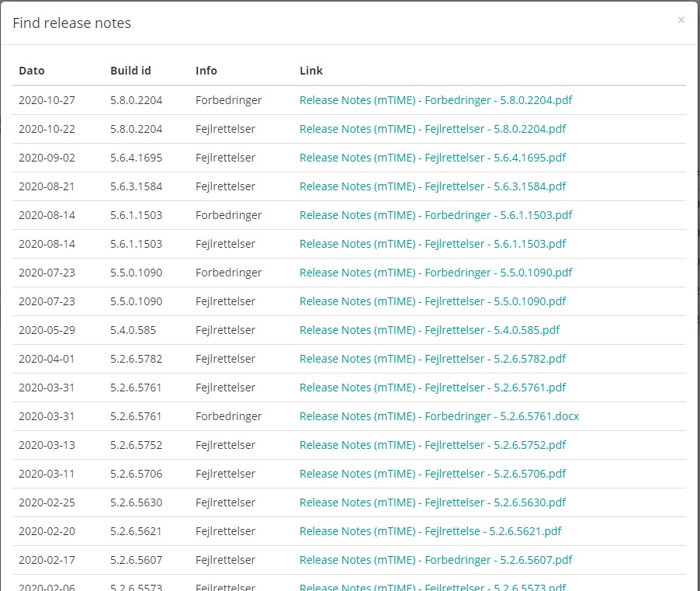Image resolution: width=700 pixels, height=591 pixels.
Task: Open Fejlrettelser 5.2.6.5752 release notes link
Action: (x=432, y=445)
